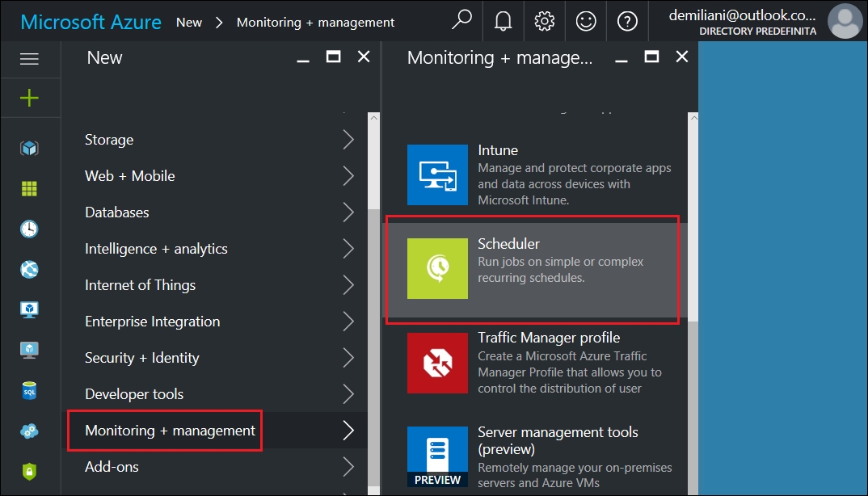
Task: Open Security Center green shield icon
Action: [29, 471]
